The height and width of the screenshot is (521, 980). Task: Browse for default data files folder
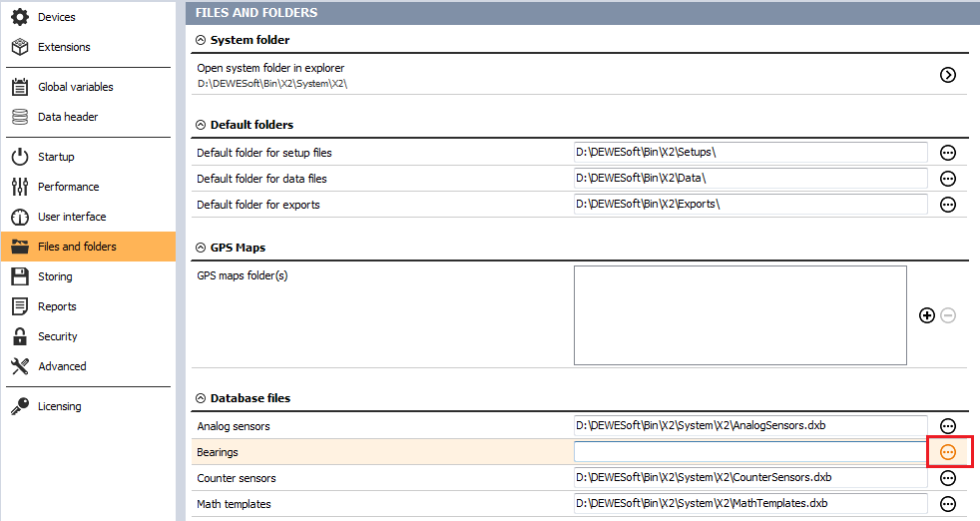[947, 179]
